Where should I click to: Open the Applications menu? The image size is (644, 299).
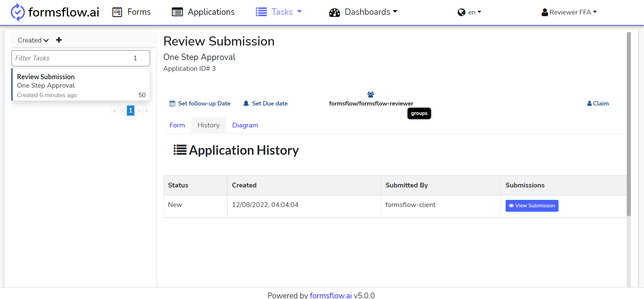[203, 12]
